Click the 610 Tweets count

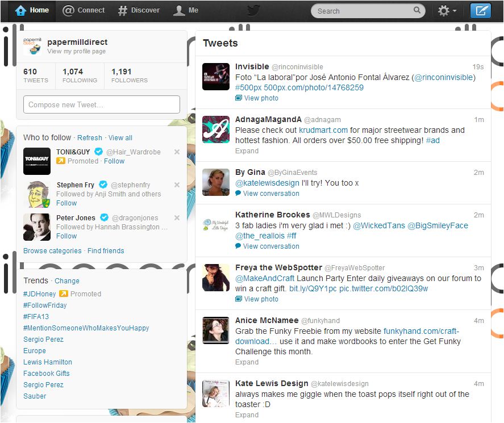pos(36,76)
